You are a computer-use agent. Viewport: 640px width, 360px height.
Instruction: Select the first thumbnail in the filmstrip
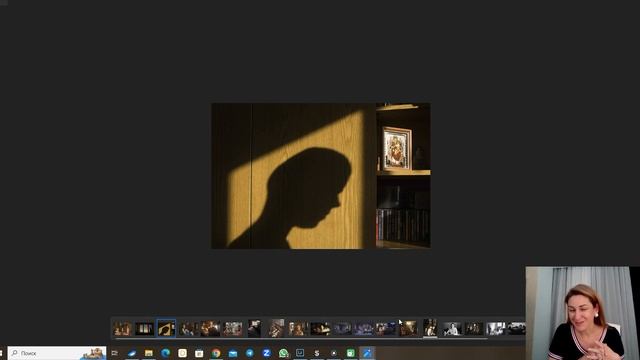click(122, 329)
